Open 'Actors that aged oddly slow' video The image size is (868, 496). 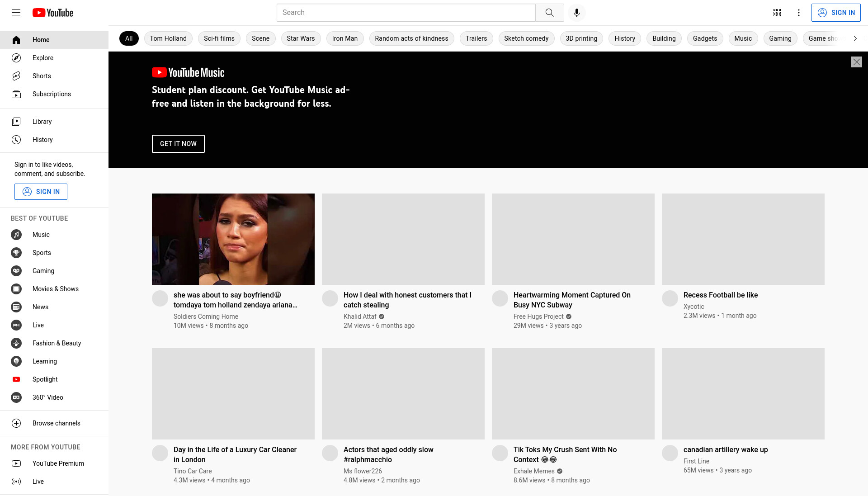388,454
